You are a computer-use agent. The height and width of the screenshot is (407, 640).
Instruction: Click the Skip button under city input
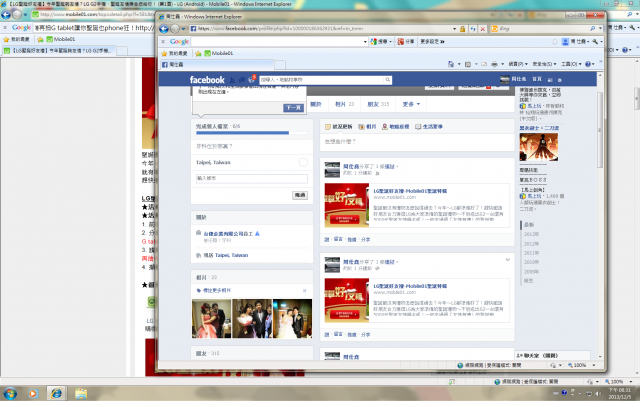tap(300, 195)
